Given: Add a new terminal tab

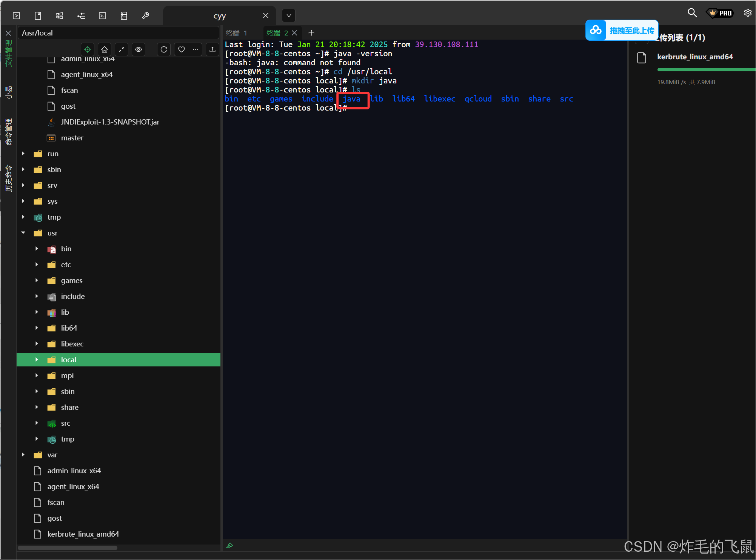Looking at the screenshot, I should point(311,33).
